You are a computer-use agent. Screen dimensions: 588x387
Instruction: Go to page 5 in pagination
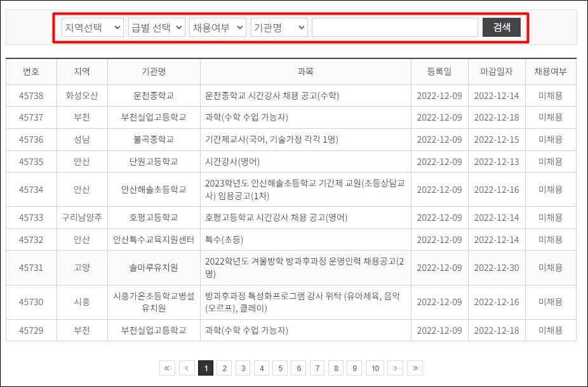(280, 368)
